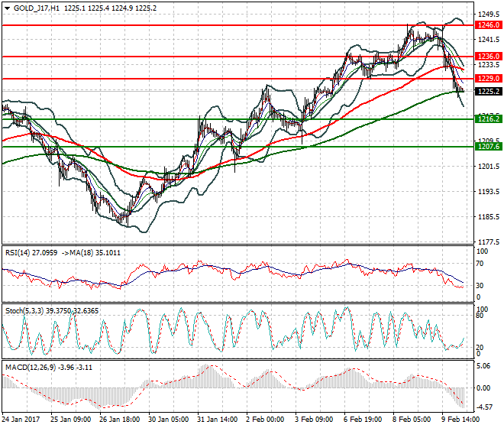
Task: Click the RSI scale value 30
Action: (480, 285)
